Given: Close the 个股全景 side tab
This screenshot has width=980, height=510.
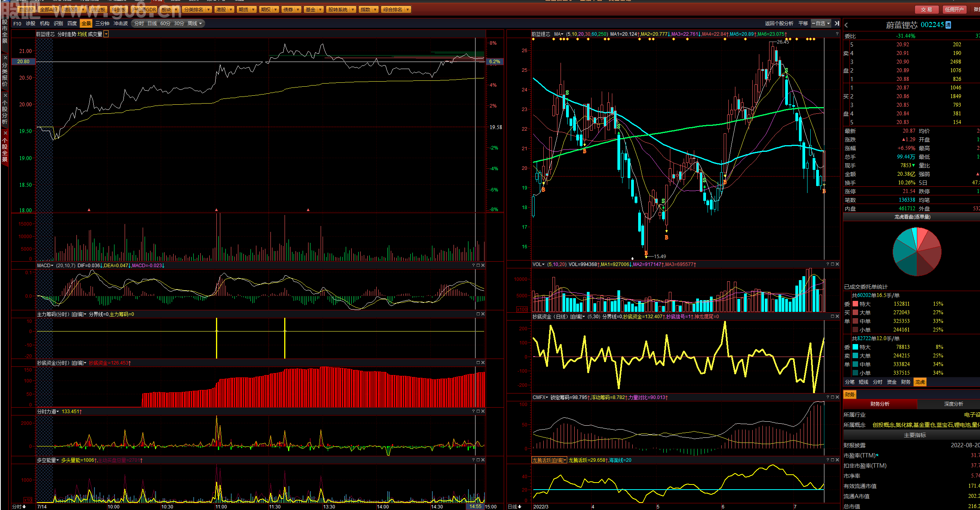Looking at the screenshot, I should pyautogui.click(x=5, y=133).
